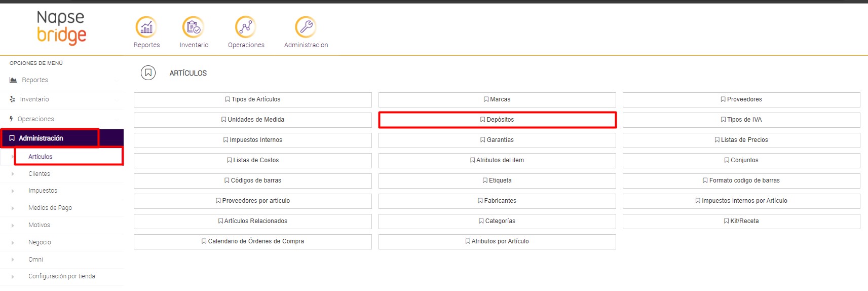The image size is (868, 291).
Task: Open Tipos de Artículos
Action: [252, 99]
